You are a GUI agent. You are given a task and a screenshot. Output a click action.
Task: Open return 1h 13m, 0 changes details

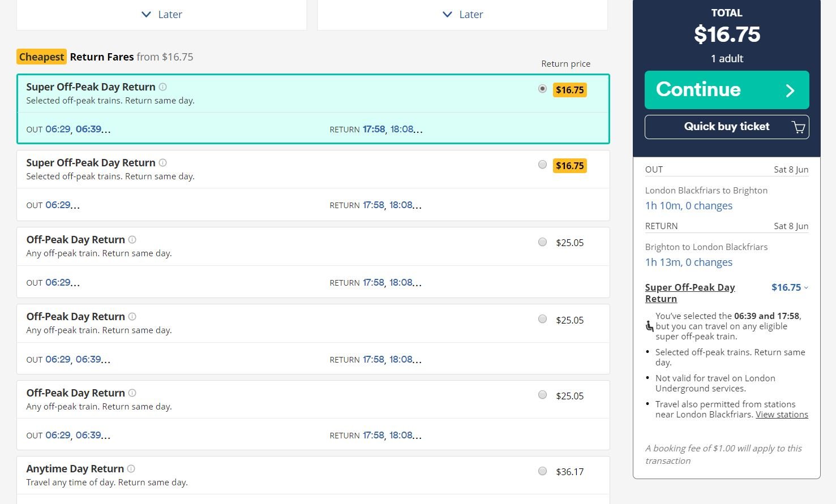(x=688, y=262)
